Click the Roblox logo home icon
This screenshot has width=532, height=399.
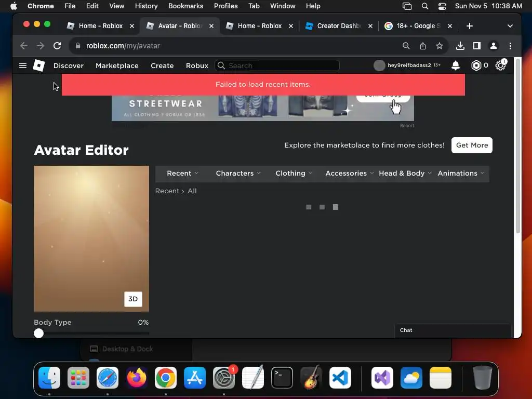click(38, 65)
